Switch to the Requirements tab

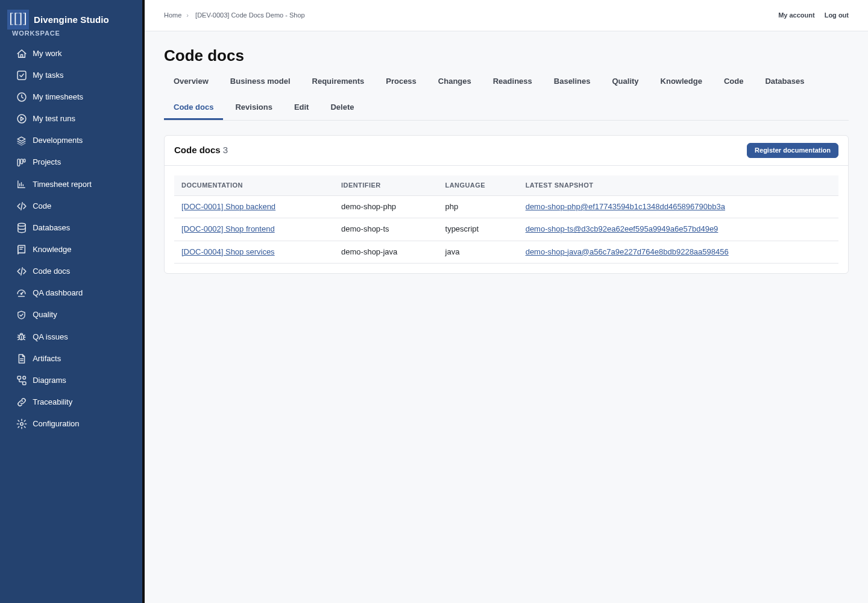pyautogui.click(x=338, y=81)
